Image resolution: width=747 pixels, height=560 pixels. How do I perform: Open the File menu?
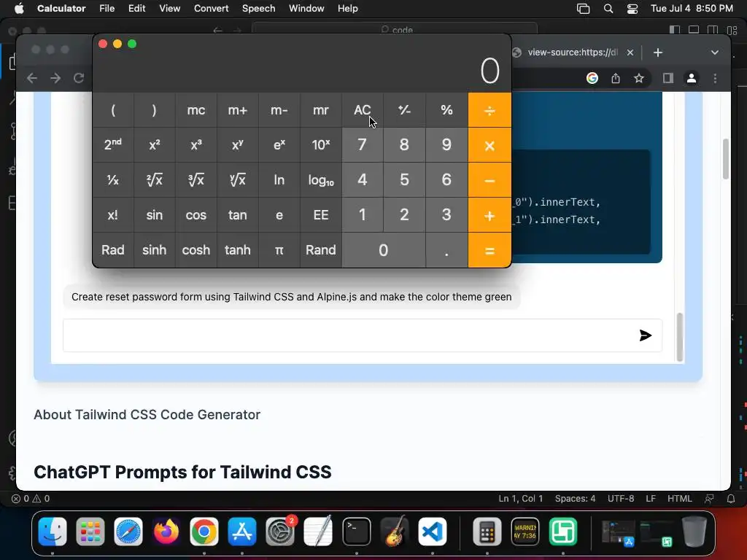click(107, 8)
